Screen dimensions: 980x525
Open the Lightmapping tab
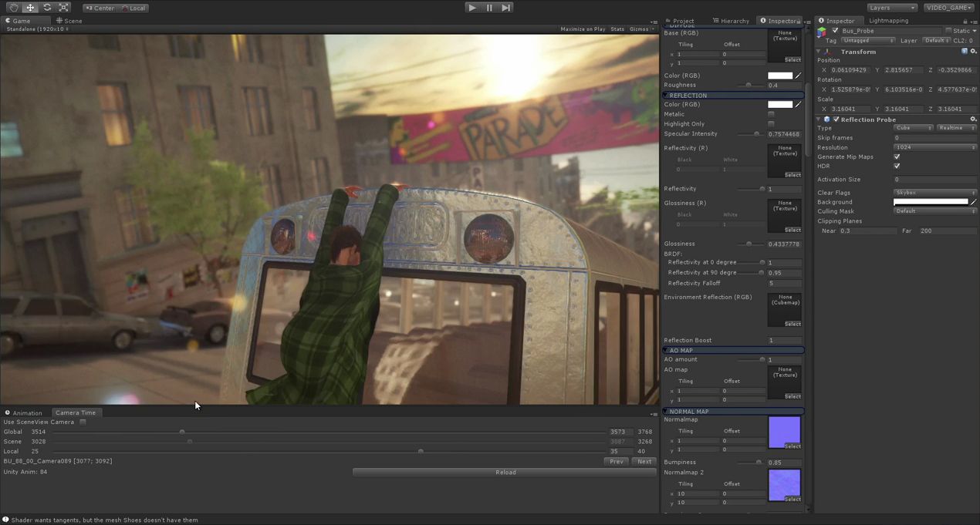888,21
